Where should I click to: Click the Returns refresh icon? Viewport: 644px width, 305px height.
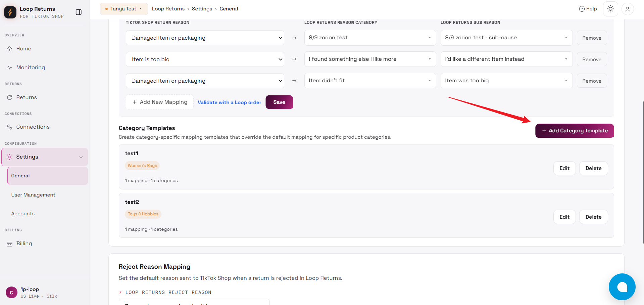[x=9, y=97]
